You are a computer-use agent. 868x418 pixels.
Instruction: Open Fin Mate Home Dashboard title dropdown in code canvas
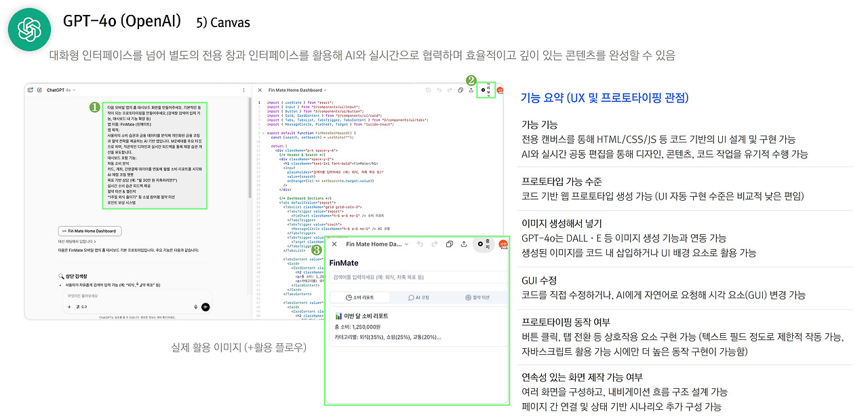tap(297, 90)
